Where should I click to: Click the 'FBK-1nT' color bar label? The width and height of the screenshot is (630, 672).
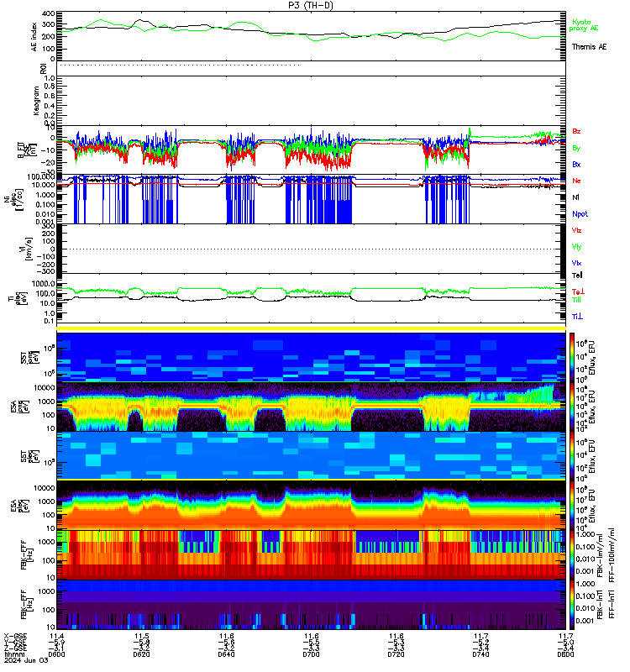tap(601, 605)
